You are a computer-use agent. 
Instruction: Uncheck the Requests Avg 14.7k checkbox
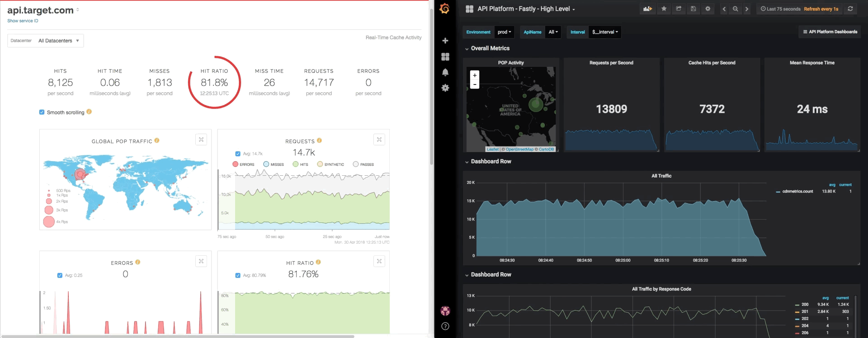(x=238, y=154)
